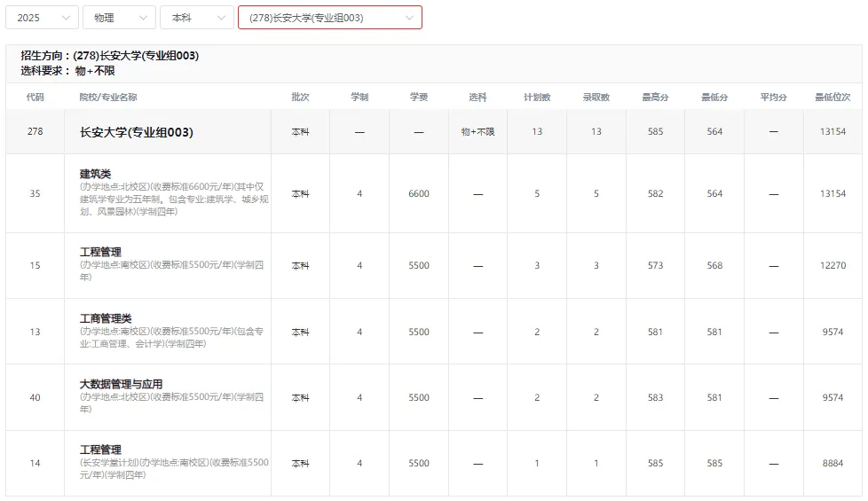
Task: Open the (278)长安大学(专业组003) dropdown
Action: coord(330,18)
